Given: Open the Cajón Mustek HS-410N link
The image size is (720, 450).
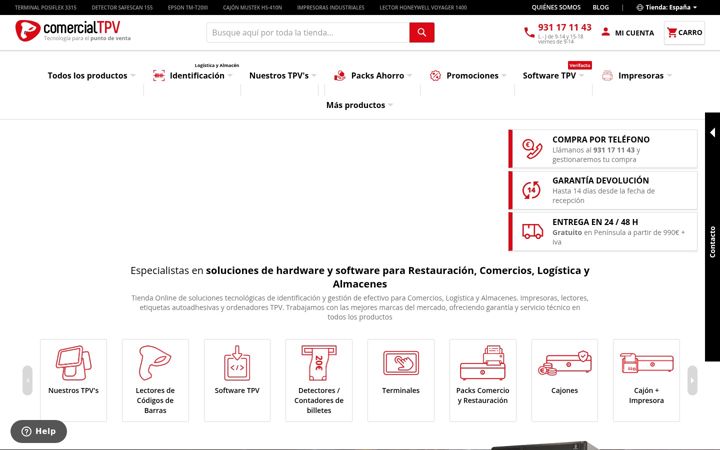Looking at the screenshot, I should pos(253,7).
